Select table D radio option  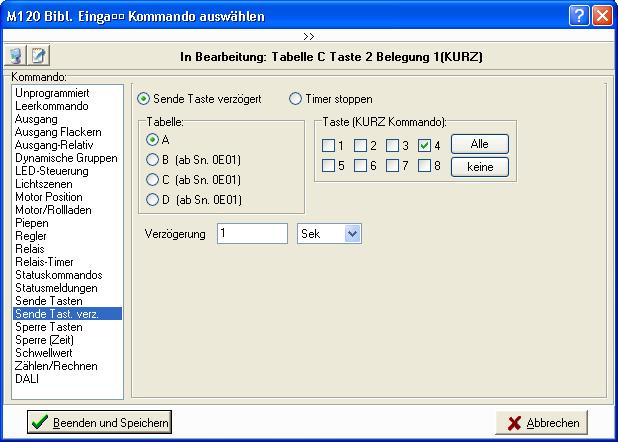click(152, 199)
